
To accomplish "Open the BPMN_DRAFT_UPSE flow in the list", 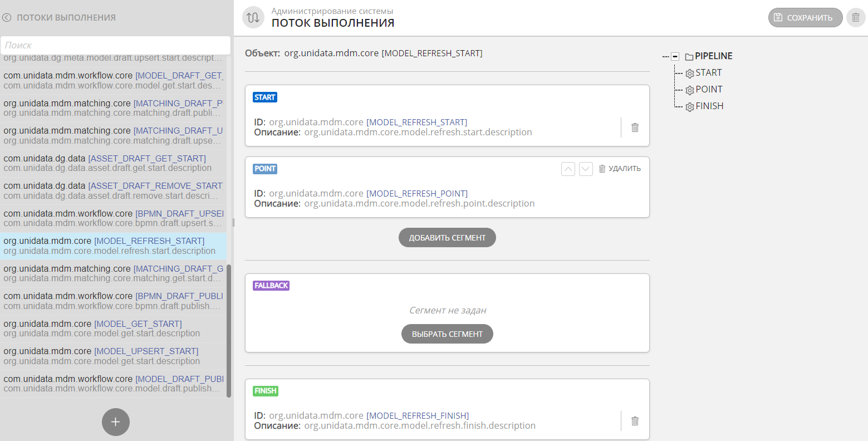I will [x=114, y=218].
